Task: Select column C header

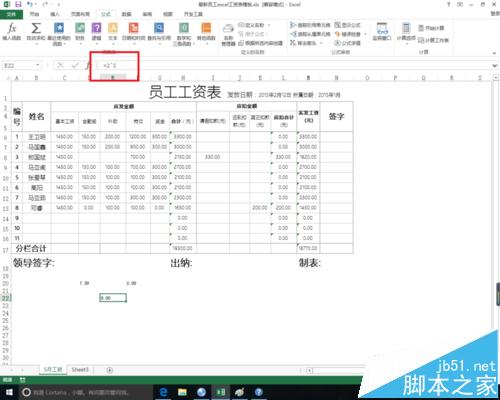Action: pyautogui.click(x=65, y=78)
